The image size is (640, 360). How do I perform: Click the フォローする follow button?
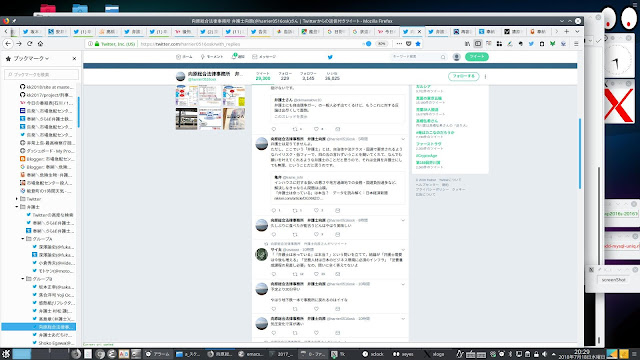click(463, 76)
